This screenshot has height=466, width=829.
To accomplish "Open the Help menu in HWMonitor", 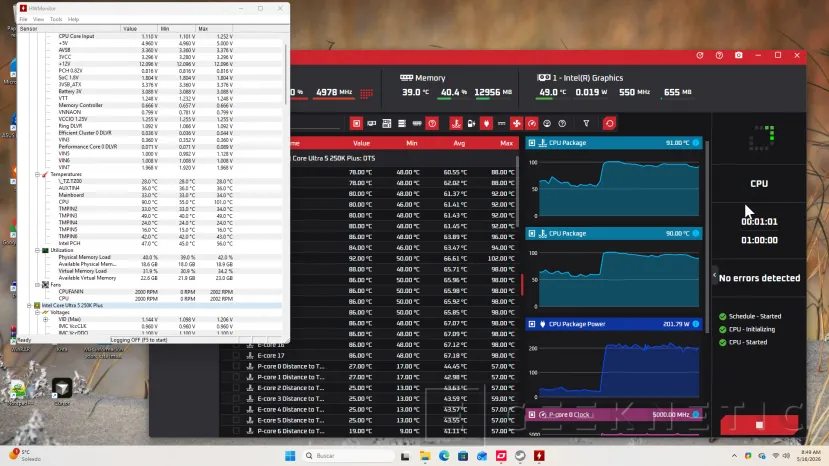I will point(73,19).
